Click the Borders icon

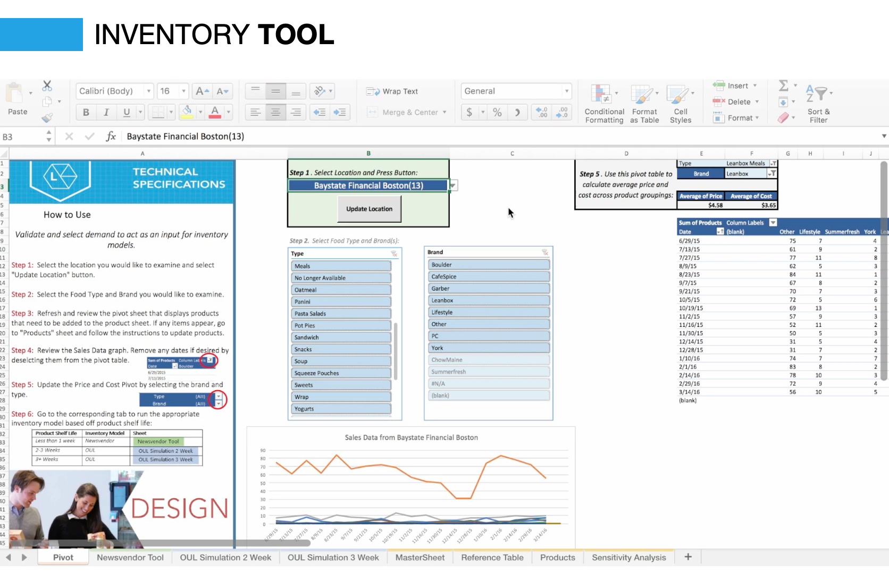tap(158, 112)
